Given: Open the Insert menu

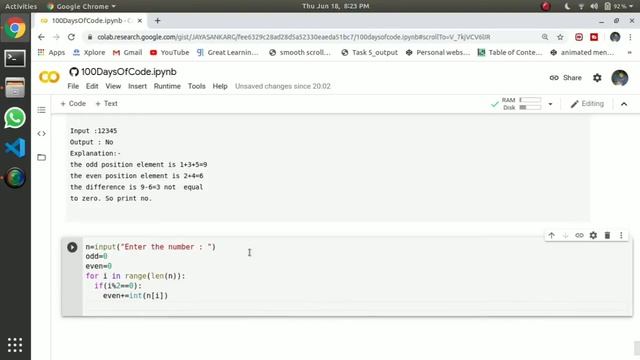Looking at the screenshot, I should [x=137, y=86].
